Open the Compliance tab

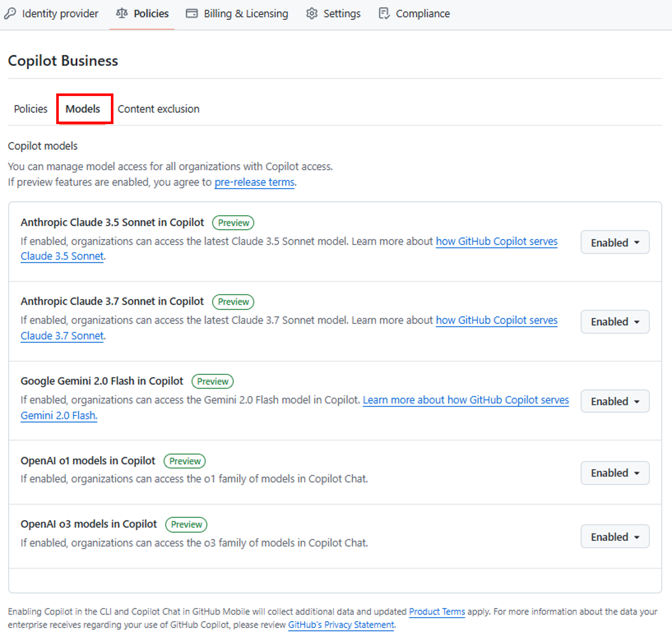(x=414, y=14)
